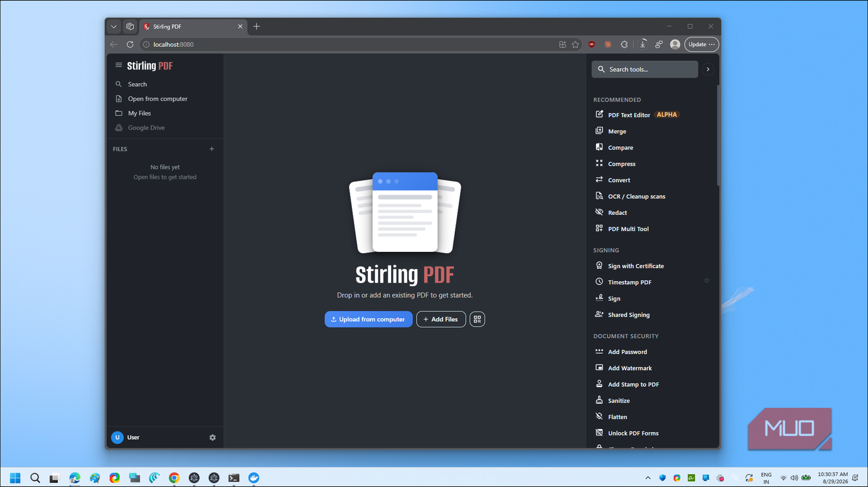Expand tool panel with chevron arrow
The image size is (868, 487).
tap(708, 69)
